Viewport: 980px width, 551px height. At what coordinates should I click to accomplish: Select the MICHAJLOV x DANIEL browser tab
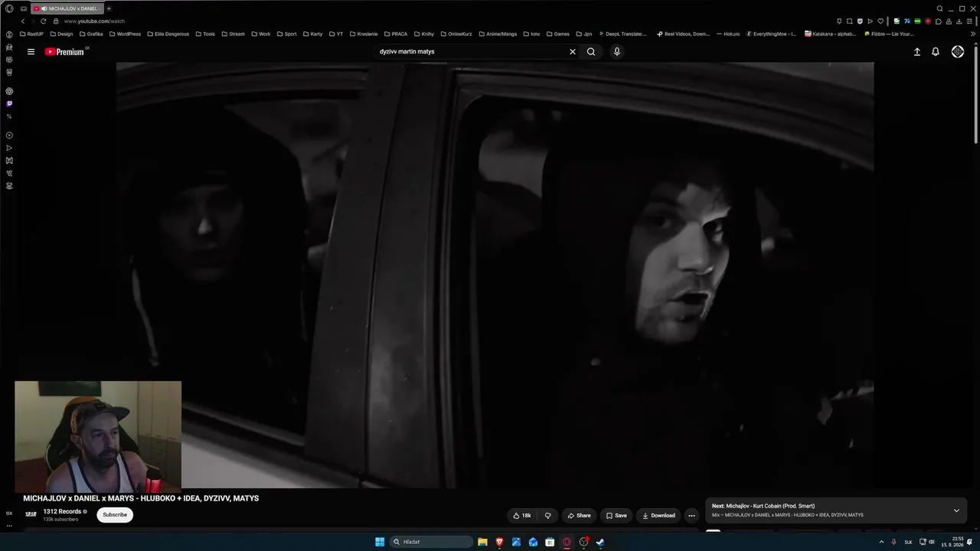point(67,8)
